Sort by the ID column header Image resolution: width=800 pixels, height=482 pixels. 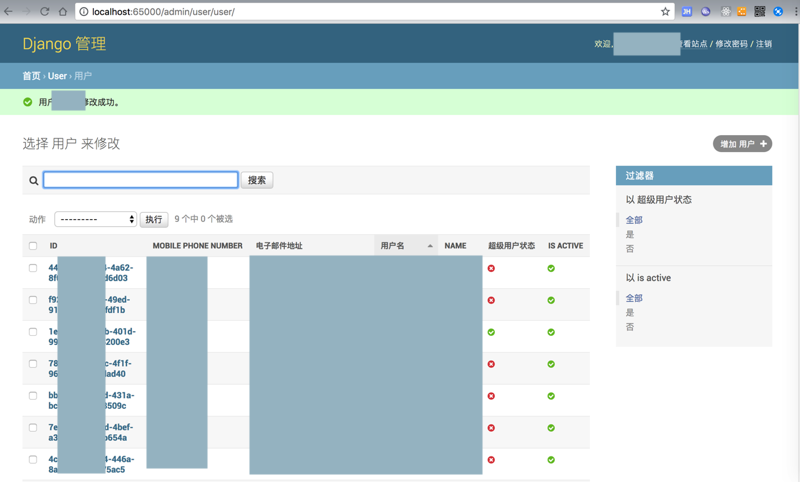tap(54, 246)
